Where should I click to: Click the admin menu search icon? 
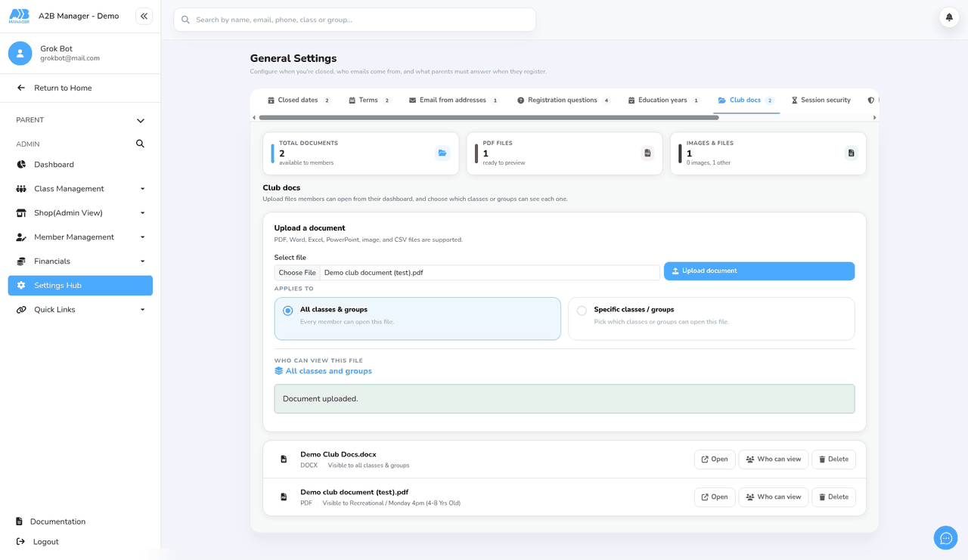click(x=140, y=144)
